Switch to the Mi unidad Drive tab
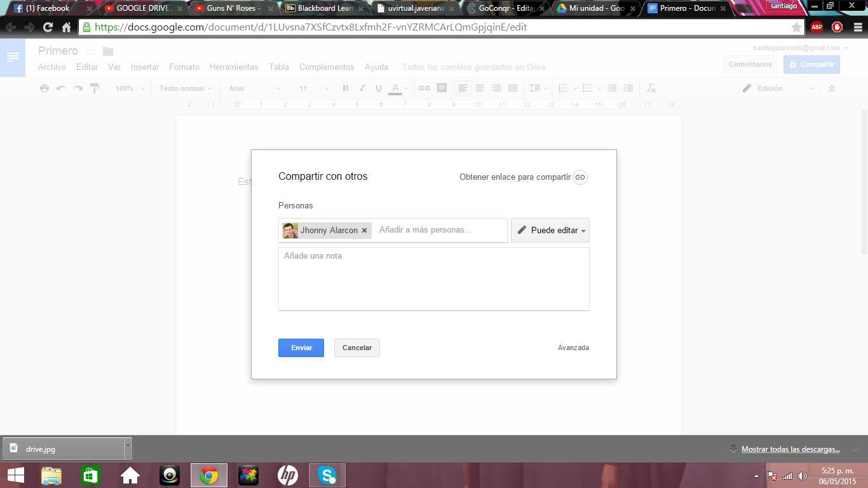 click(595, 8)
